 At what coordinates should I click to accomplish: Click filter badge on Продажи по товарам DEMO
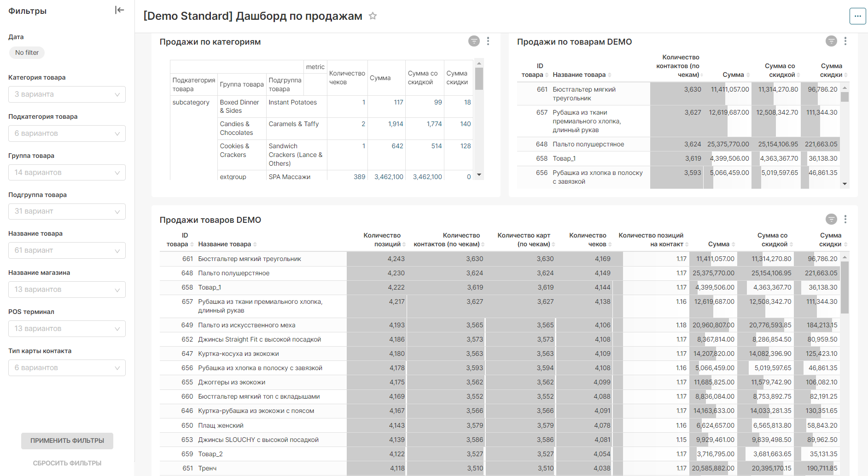pyautogui.click(x=831, y=41)
